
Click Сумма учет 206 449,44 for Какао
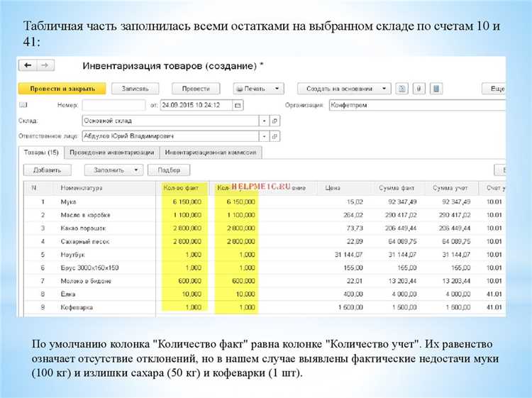(x=455, y=228)
